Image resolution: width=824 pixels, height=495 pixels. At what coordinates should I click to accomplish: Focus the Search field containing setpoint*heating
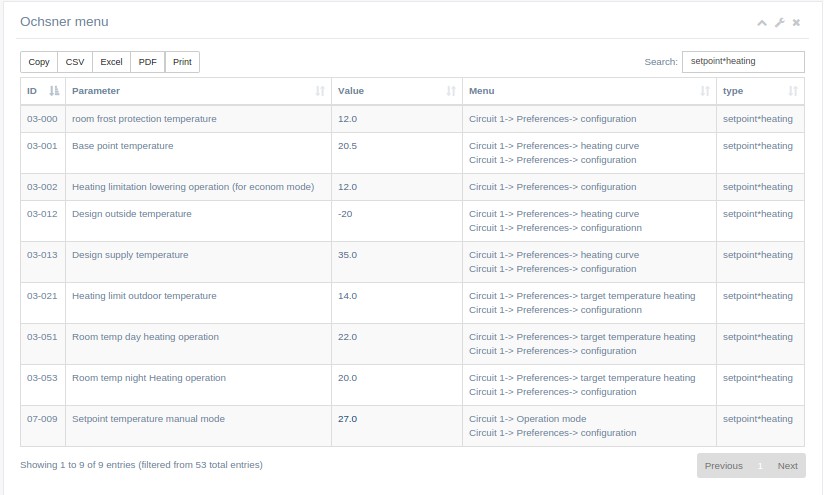[x=743, y=61]
